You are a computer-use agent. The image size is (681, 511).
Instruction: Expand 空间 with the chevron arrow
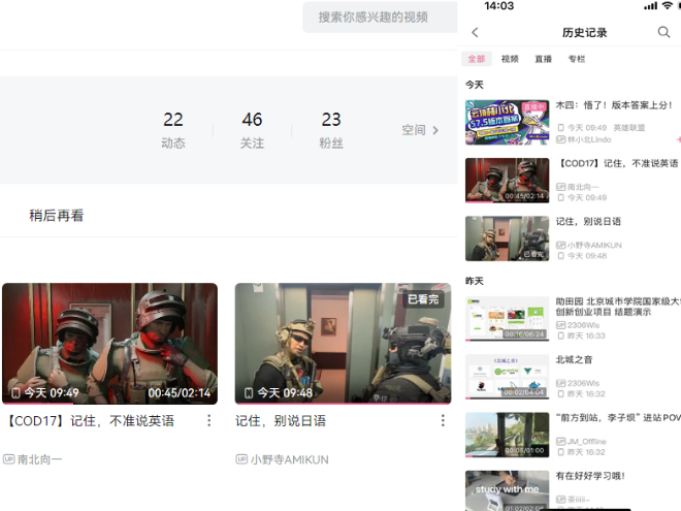click(x=436, y=130)
